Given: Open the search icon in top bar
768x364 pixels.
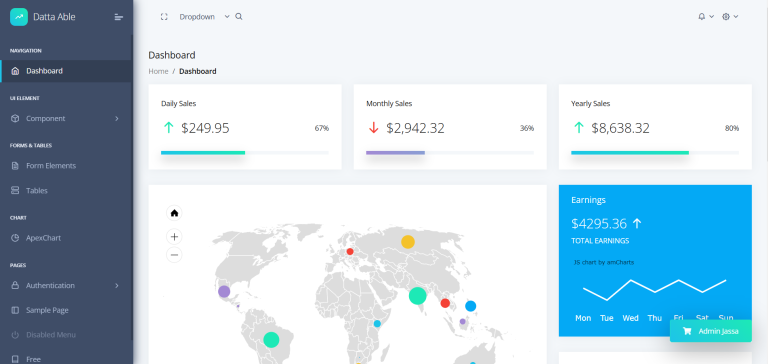Looking at the screenshot, I should [x=239, y=17].
